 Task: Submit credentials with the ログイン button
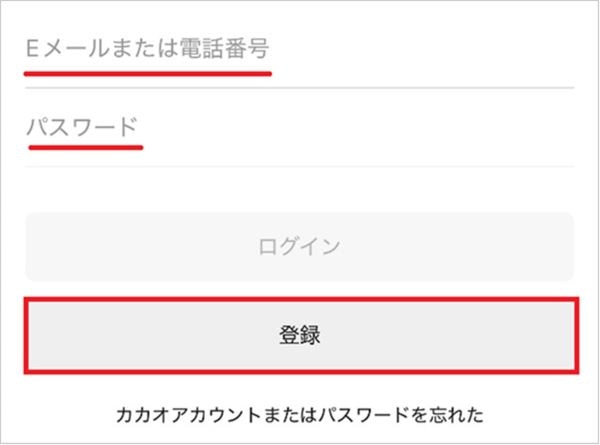pyautogui.click(x=300, y=246)
